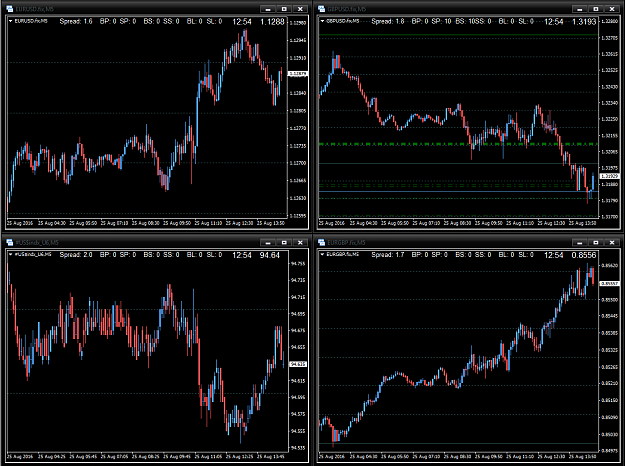Maximize the EURUSD chart window

(284, 9)
